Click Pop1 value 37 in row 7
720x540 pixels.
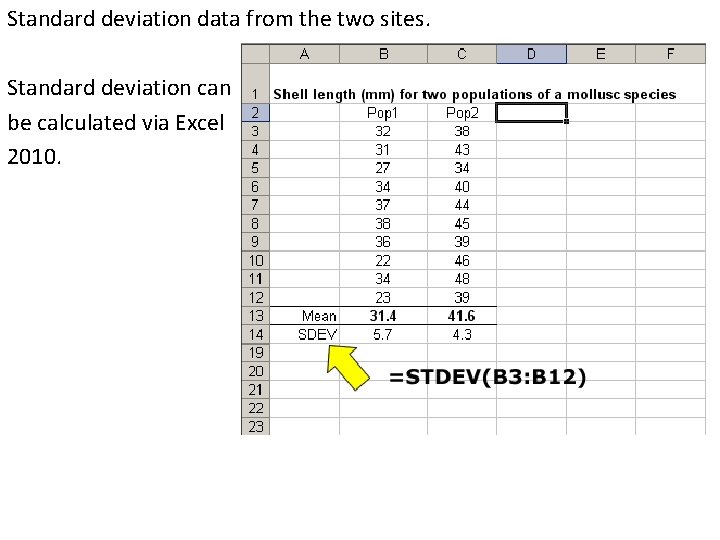pos(383,205)
